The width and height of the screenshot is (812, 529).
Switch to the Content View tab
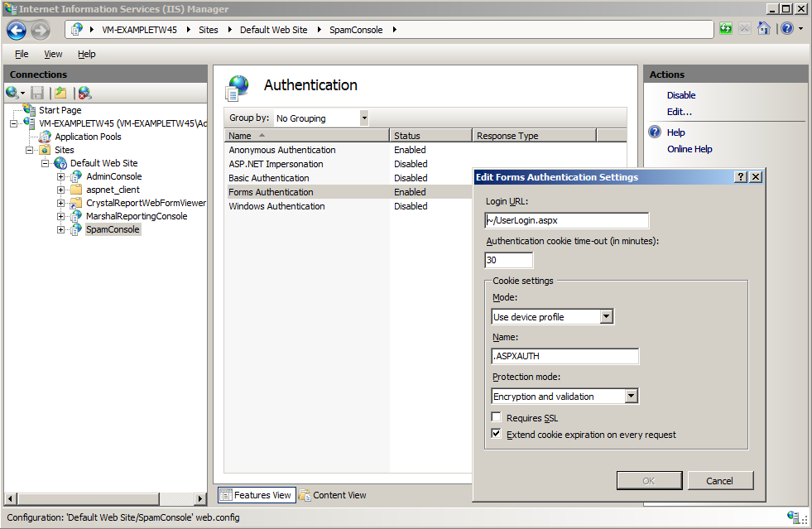tap(333, 495)
